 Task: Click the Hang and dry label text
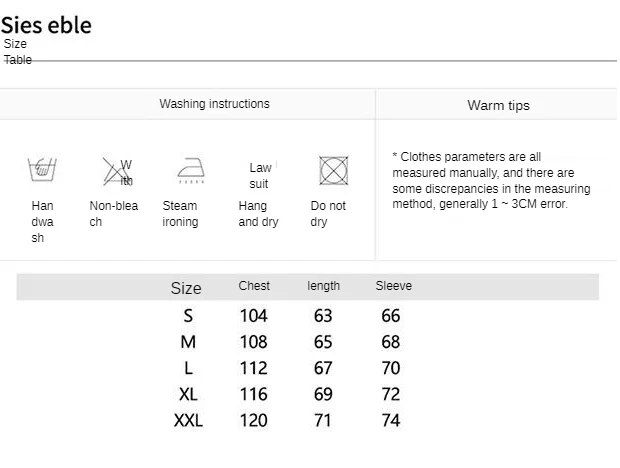pos(258,214)
